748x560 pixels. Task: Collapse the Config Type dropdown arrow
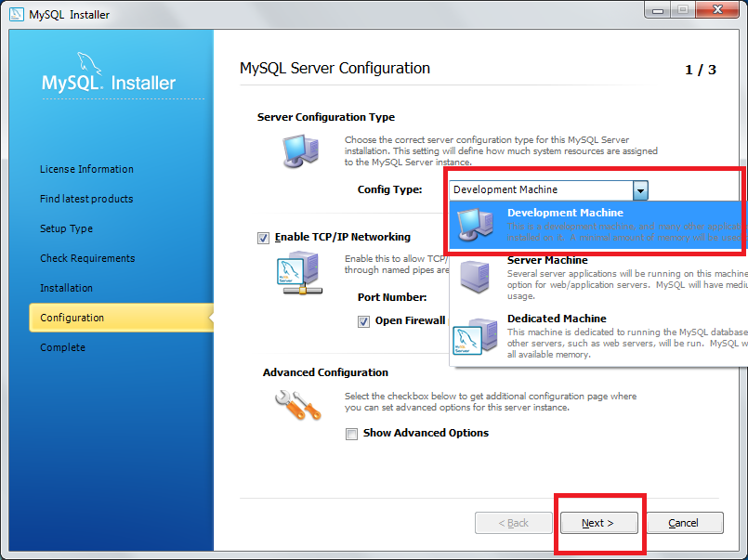(640, 190)
